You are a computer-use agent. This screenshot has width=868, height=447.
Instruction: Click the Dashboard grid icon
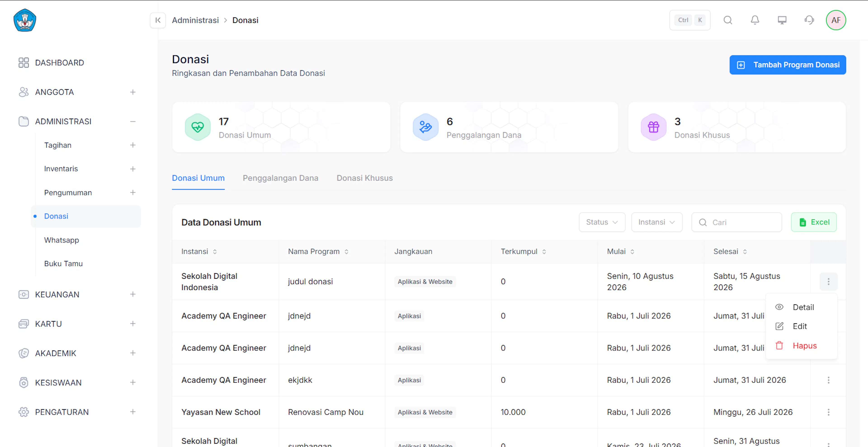tap(24, 63)
